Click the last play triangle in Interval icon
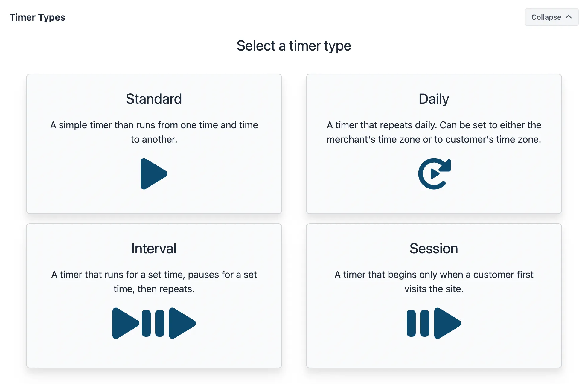588x384 pixels. 182,323
